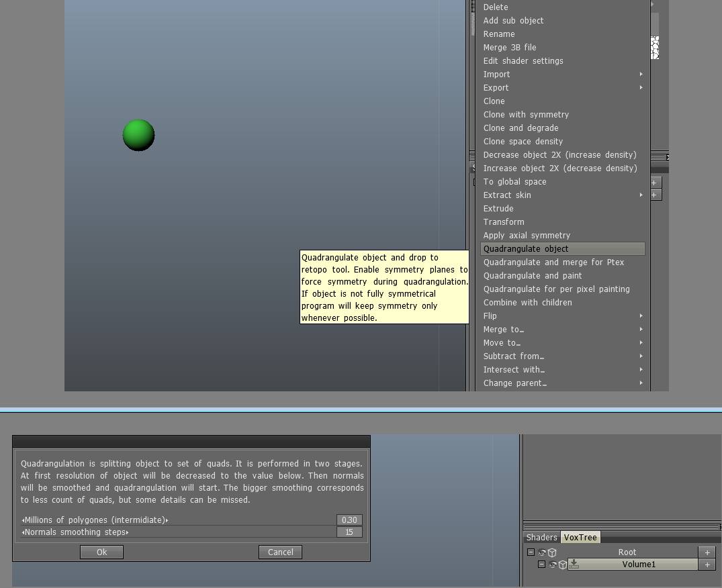The width and height of the screenshot is (722, 588).
Task: Click the Millions of polygones slider label
Action: click(x=95, y=520)
